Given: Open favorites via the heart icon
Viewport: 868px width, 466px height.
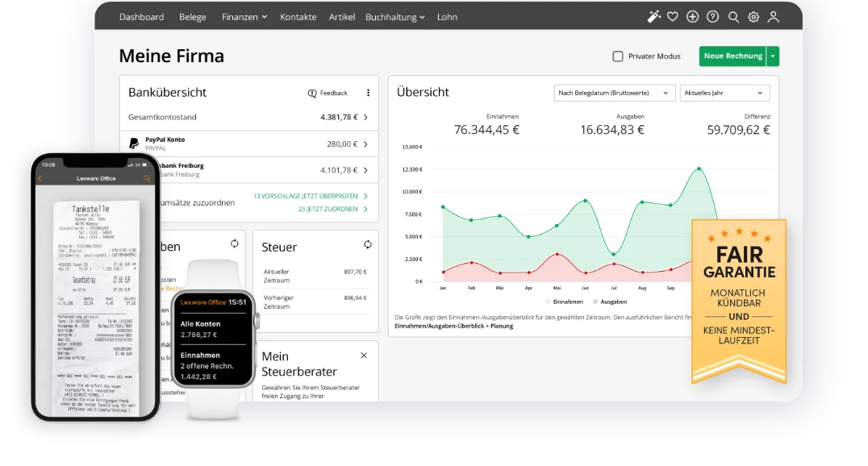Looking at the screenshot, I should 673,17.
